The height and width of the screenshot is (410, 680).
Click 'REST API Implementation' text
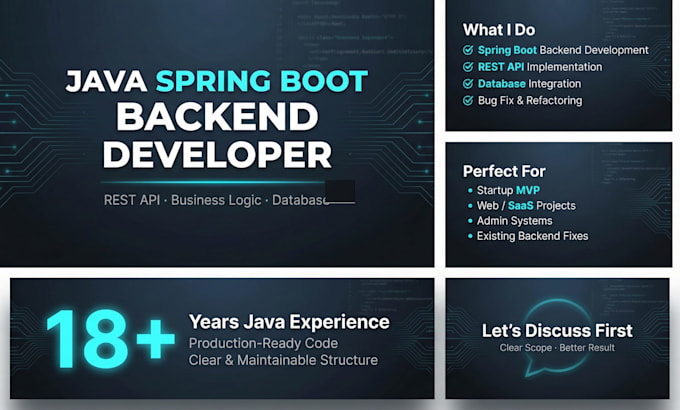click(x=540, y=67)
